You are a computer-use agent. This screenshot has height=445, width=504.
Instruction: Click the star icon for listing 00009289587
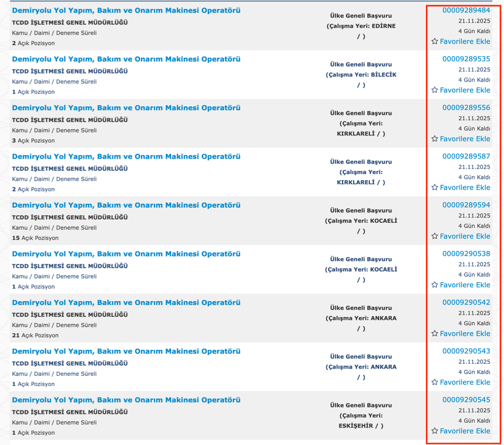(x=435, y=188)
